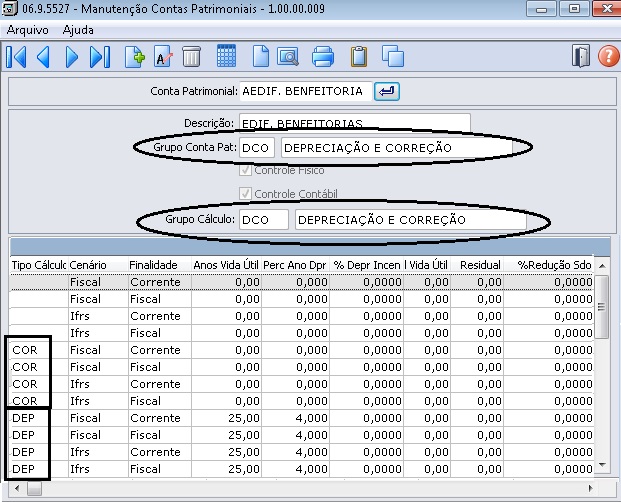Click the Perc Ano Dpr column header
Viewport: 621px width, 502px height.
pos(295,265)
